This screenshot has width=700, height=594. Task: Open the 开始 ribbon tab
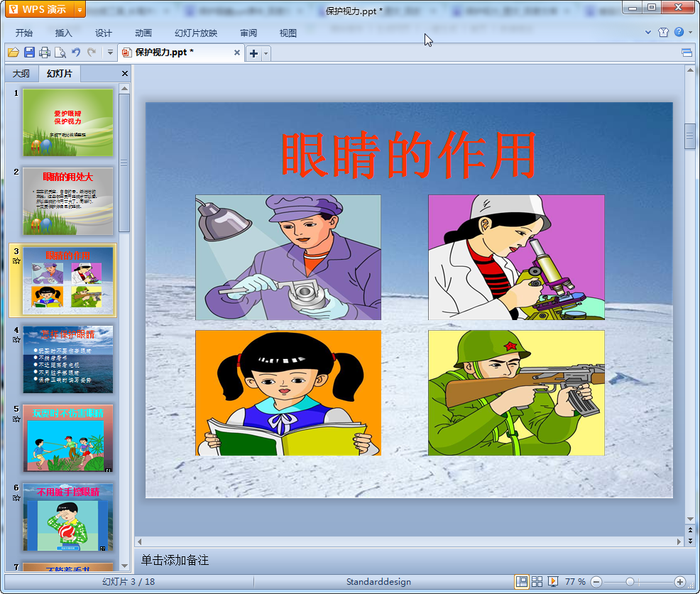click(x=24, y=33)
